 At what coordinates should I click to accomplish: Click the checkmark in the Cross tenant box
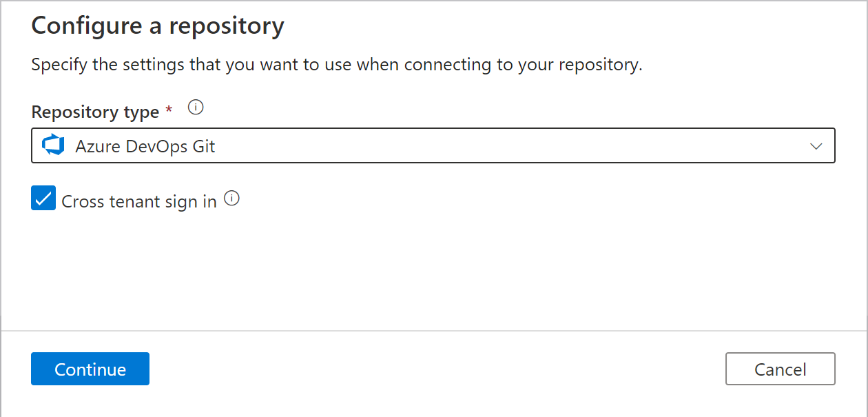point(43,199)
